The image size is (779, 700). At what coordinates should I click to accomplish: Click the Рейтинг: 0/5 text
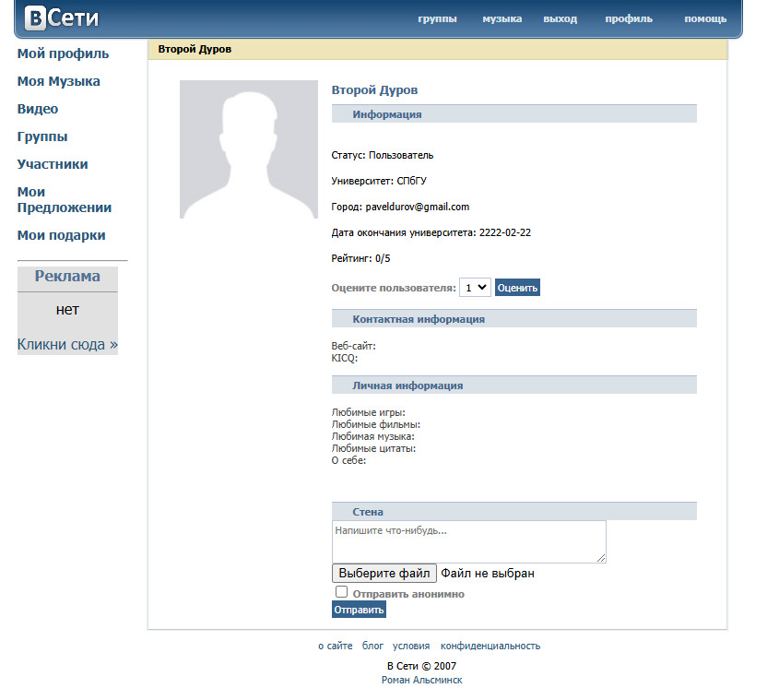[360, 258]
